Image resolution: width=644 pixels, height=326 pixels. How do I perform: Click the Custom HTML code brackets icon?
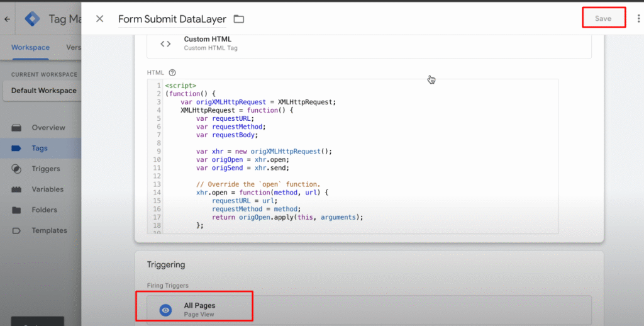[x=165, y=43]
